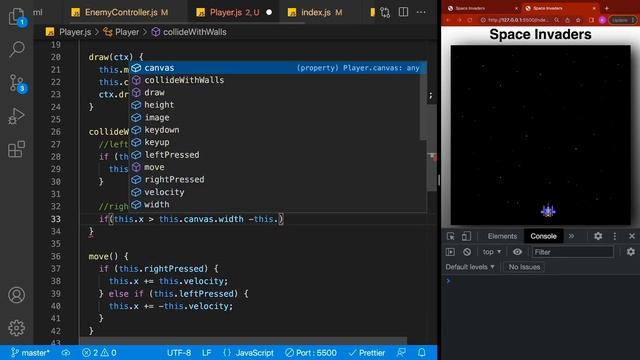Open the Source Control view
The width and height of the screenshot is (640, 360).
[16, 82]
